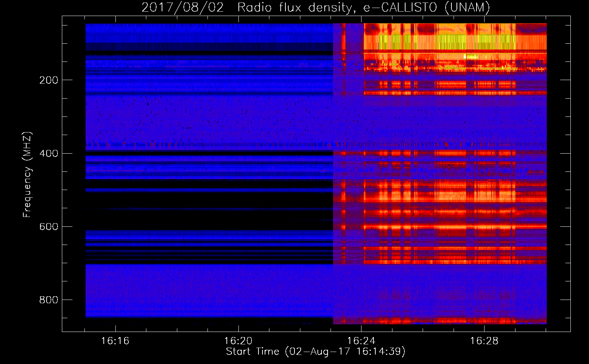
Task: Click the 16:24 time tick label
Action: 361,341
